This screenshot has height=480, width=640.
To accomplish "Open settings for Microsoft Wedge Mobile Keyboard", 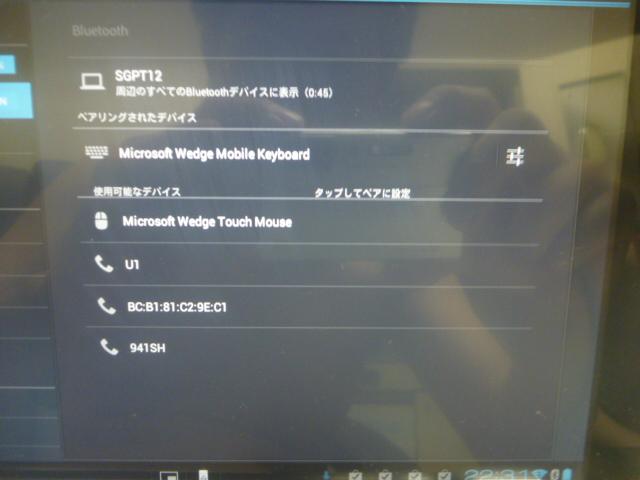I will [x=515, y=156].
